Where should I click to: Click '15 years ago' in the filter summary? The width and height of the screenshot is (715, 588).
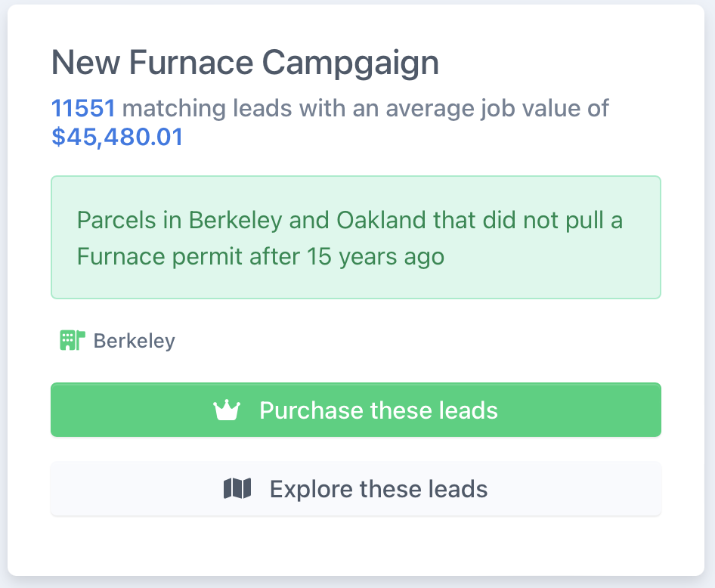point(376,257)
